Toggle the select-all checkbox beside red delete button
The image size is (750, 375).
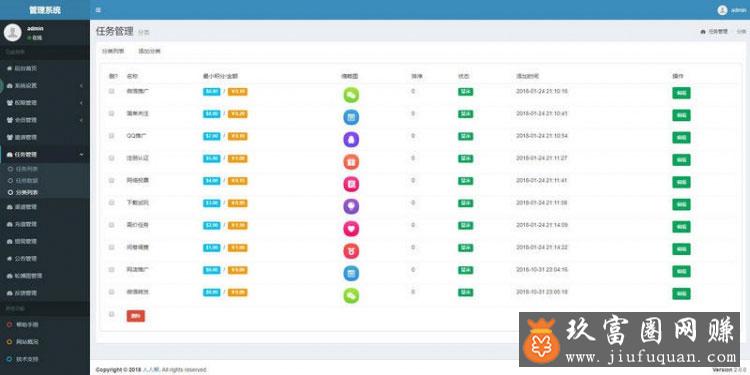click(111, 314)
